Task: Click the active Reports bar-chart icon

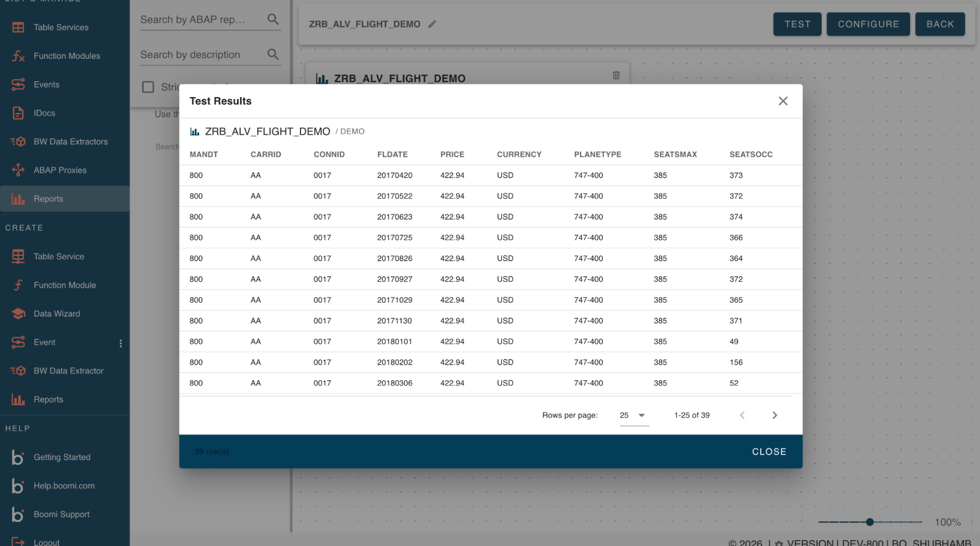Action: tap(18, 199)
